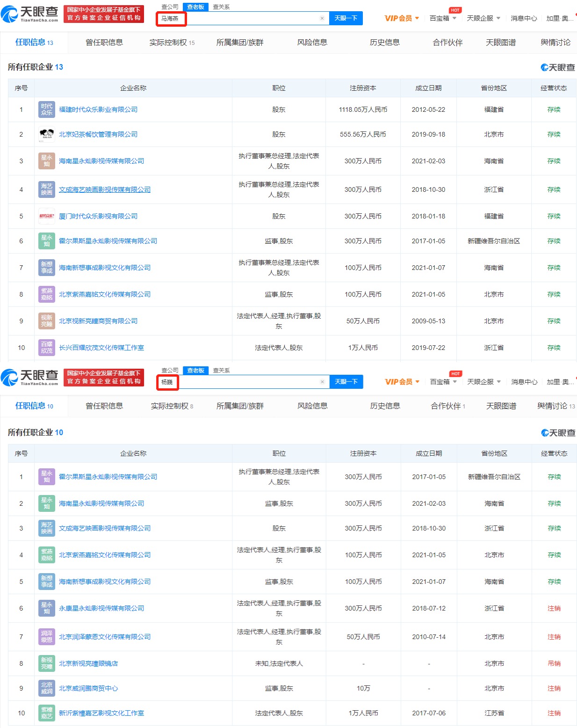Image resolution: width=577 pixels, height=728 pixels.
Task: Click the 视新亮瞳 logo of 北京视新亮瞳商贸有限公司
Action: pos(47,321)
